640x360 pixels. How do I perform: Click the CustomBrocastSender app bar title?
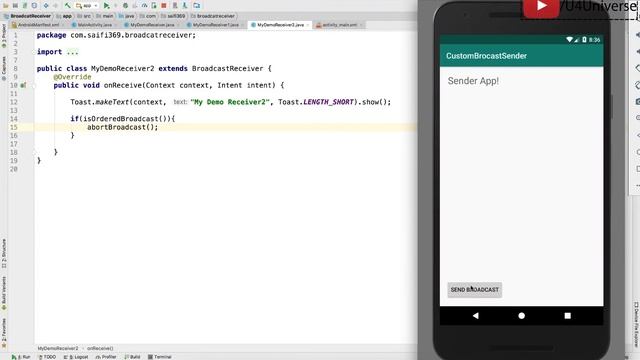click(x=486, y=56)
